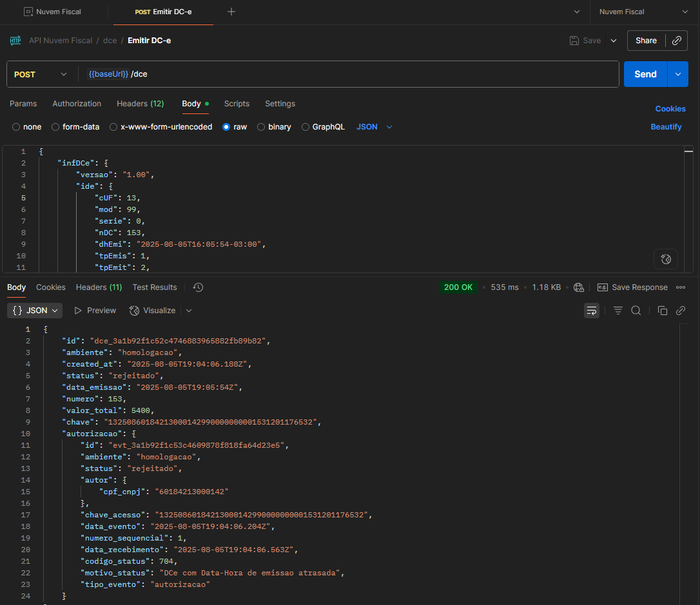Click the wrap lines icon in response toolbar
This screenshot has height=605, width=700.
591,311
